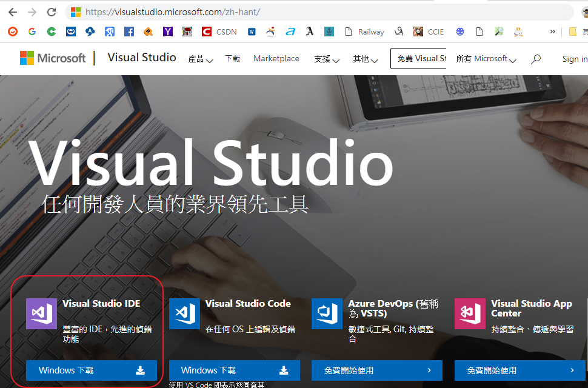Viewport: 588px width, 388px height.
Task: Open the orange tag R bookmark icon
Action: click(149, 32)
